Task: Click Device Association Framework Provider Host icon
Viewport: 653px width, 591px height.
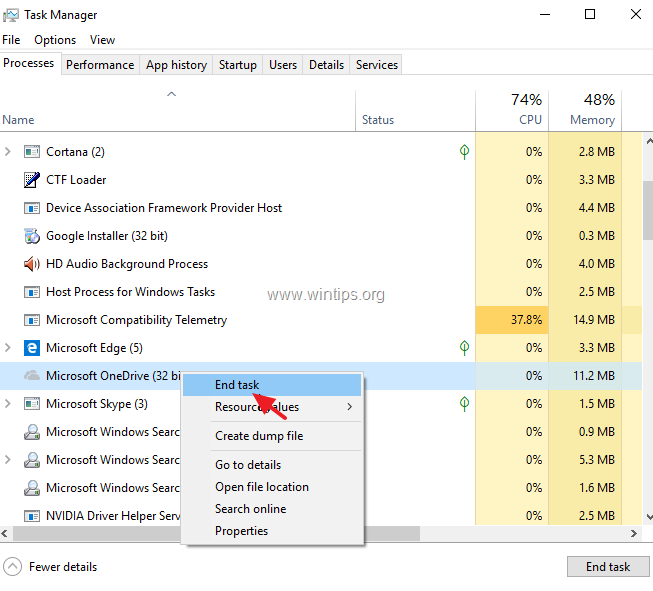Action: (32, 208)
